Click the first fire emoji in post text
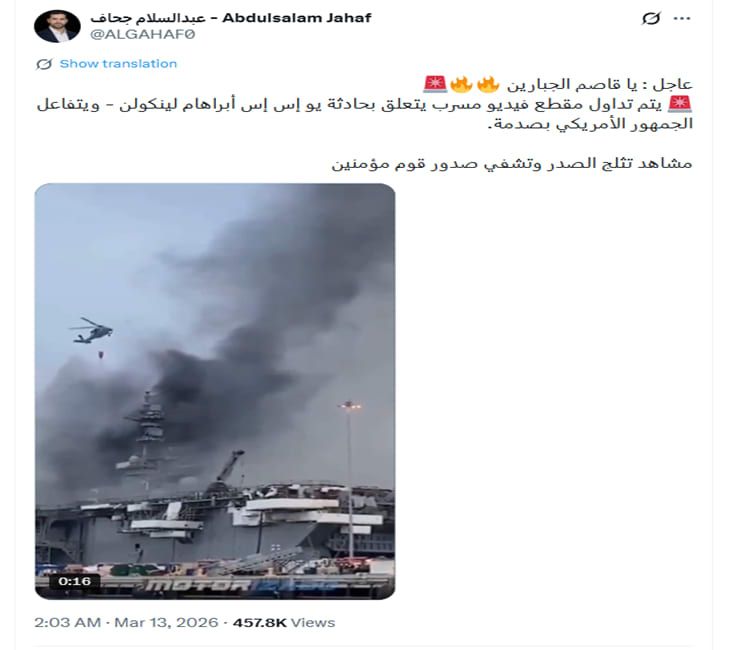The image size is (732, 650). (x=488, y=85)
